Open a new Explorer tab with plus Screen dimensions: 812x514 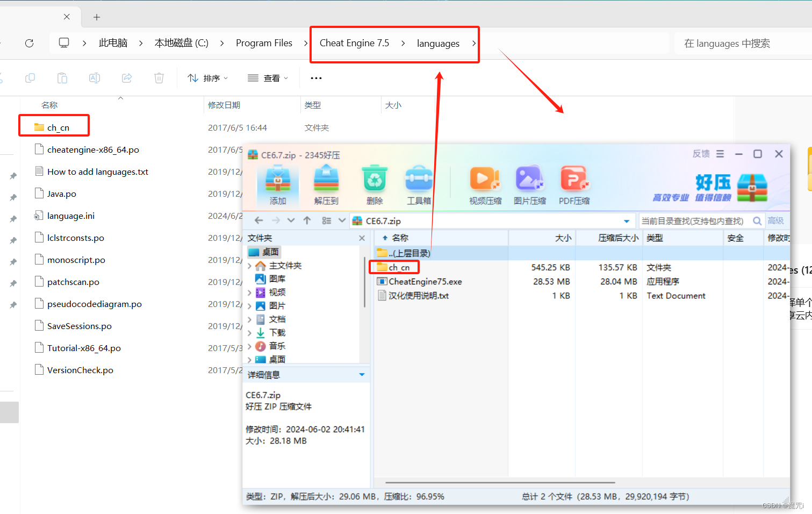97,17
